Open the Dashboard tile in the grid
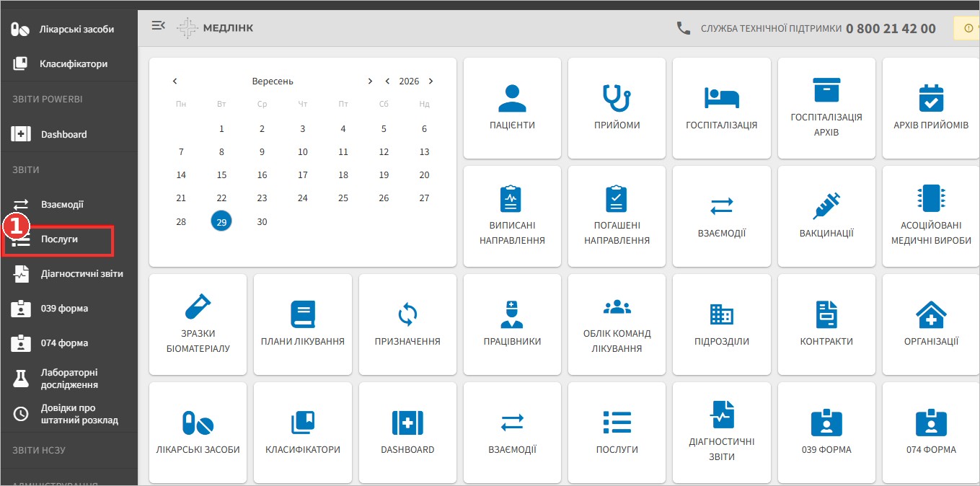The image size is (980, 486). (x=407, y=433)
